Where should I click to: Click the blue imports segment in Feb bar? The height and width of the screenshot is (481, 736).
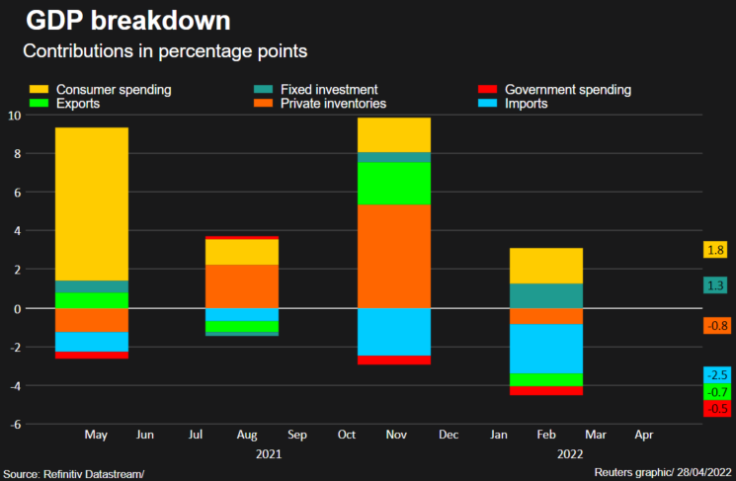coord(546,349)
